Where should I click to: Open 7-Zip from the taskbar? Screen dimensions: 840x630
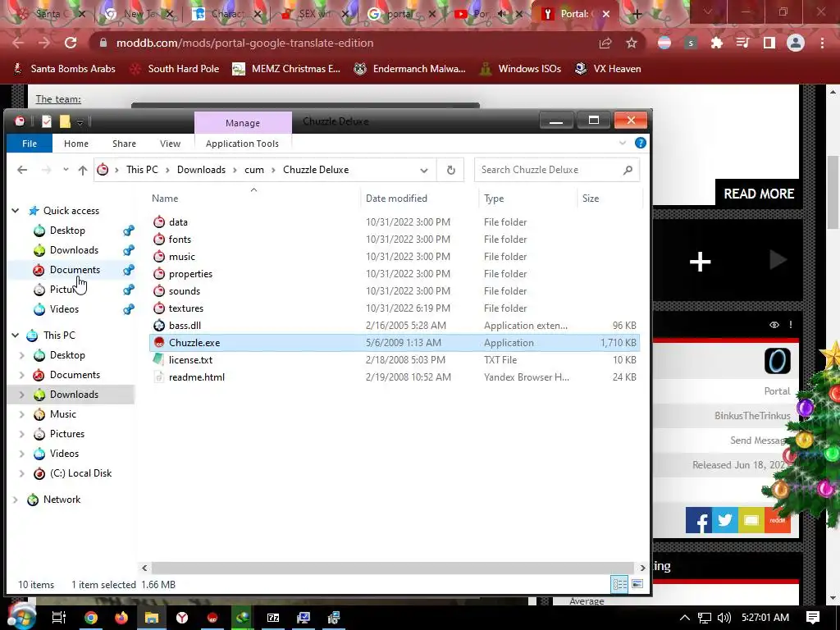(273, 618)
